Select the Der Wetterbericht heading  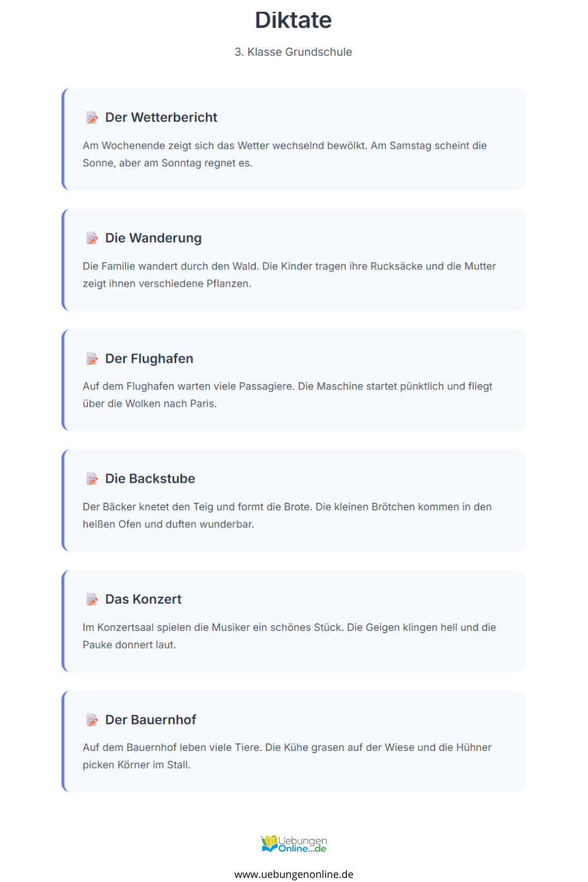161,118
